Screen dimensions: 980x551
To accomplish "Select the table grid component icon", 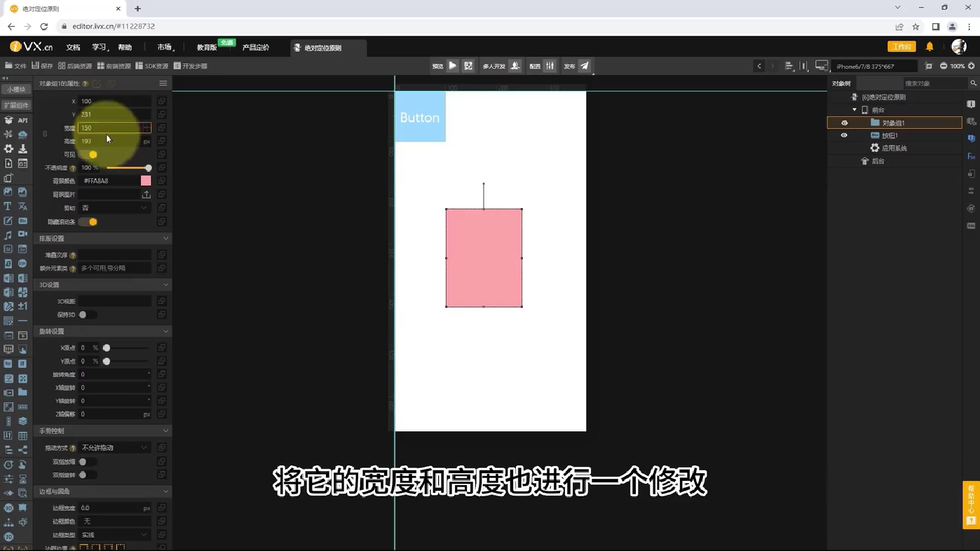I will [22, 436].
